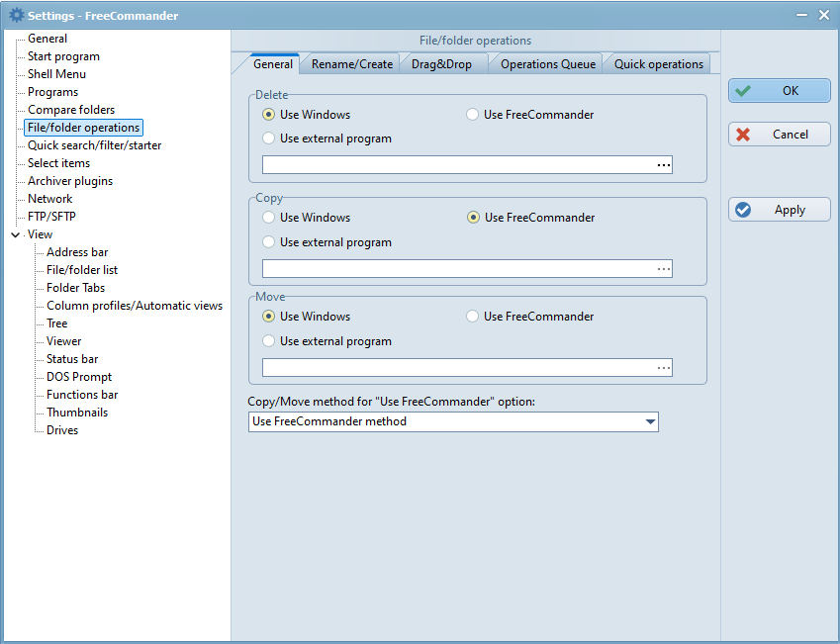Open Drives settings

click(62, 430)
